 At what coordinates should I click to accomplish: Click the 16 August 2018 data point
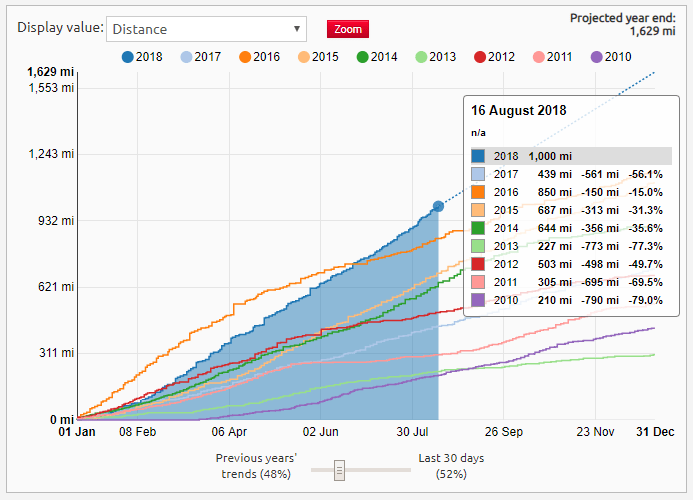coord(438,206)
